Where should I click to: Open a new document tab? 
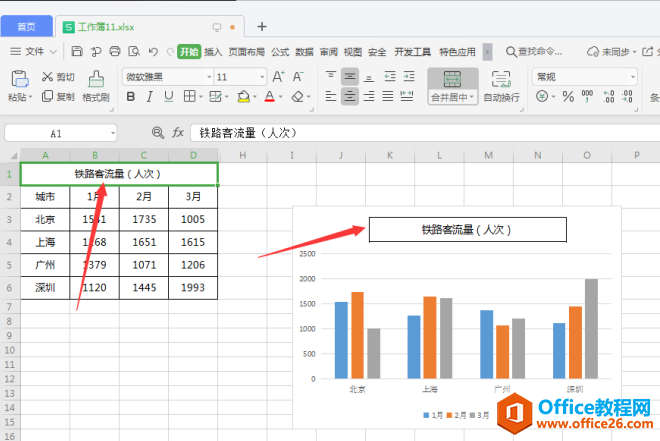[x=262, y=27]
